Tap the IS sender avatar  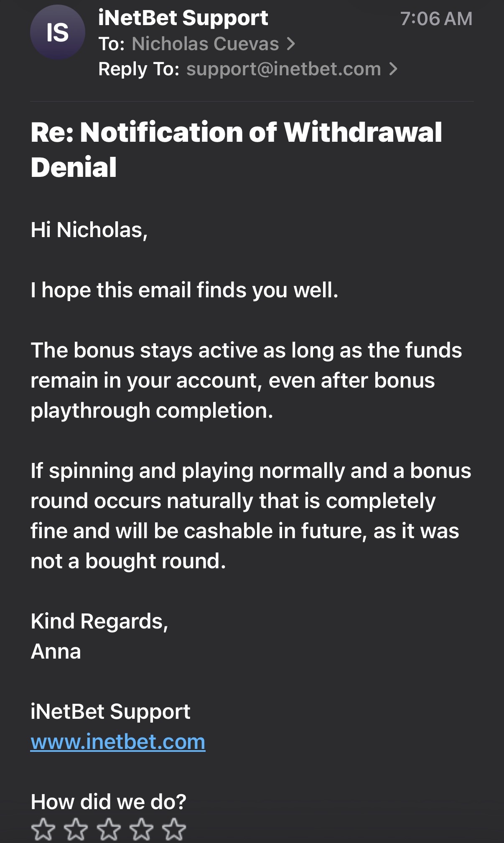pos(57,33)
